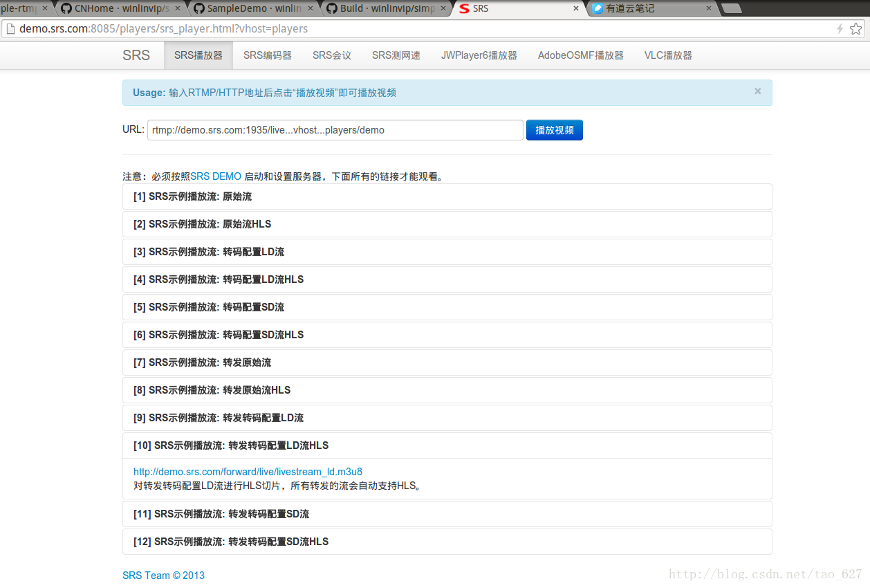The width and height of the screenshot is (870, 588).
Task: Expand [9] 转发转码配置LD流 section
Action: coord(447,418)
